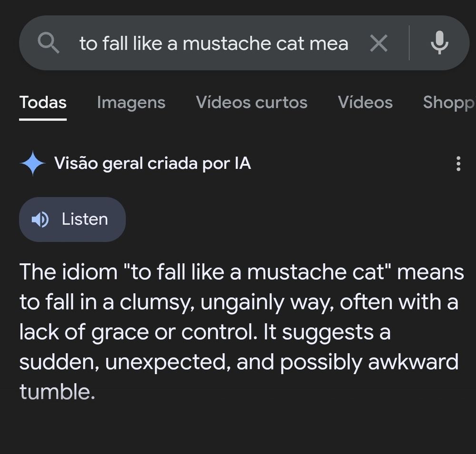Open the Vídeos curtos tab
Screen dimensions: 476x454
tap(251, 102)
